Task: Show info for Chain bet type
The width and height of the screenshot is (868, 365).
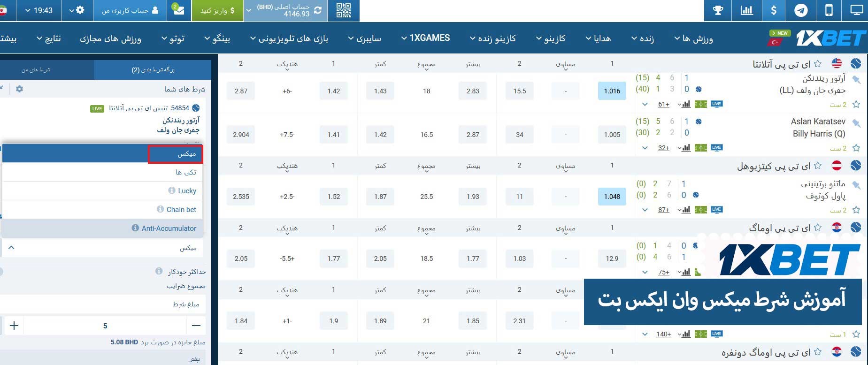Action: point(161,209)
